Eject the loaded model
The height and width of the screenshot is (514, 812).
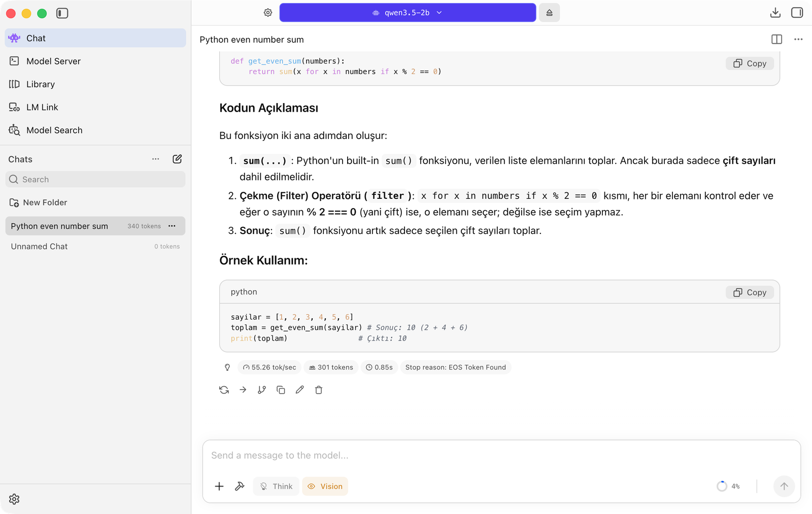[x=549, y=13]
